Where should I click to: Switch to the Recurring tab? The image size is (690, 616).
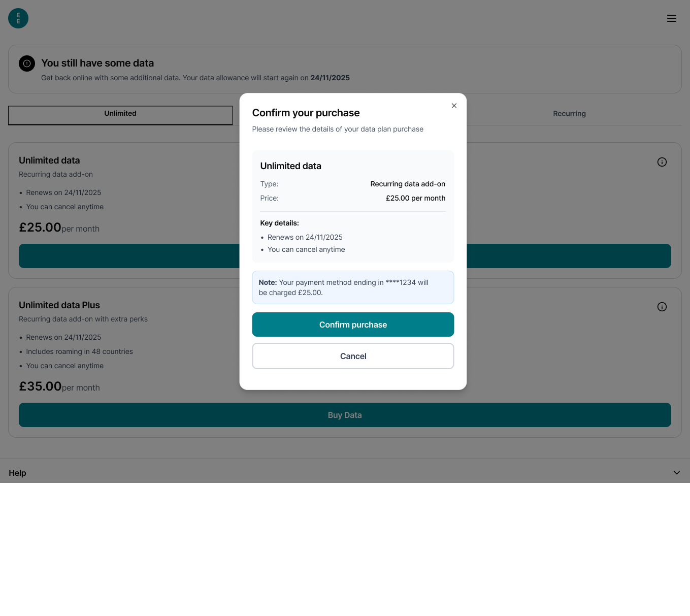click(569, 113)
